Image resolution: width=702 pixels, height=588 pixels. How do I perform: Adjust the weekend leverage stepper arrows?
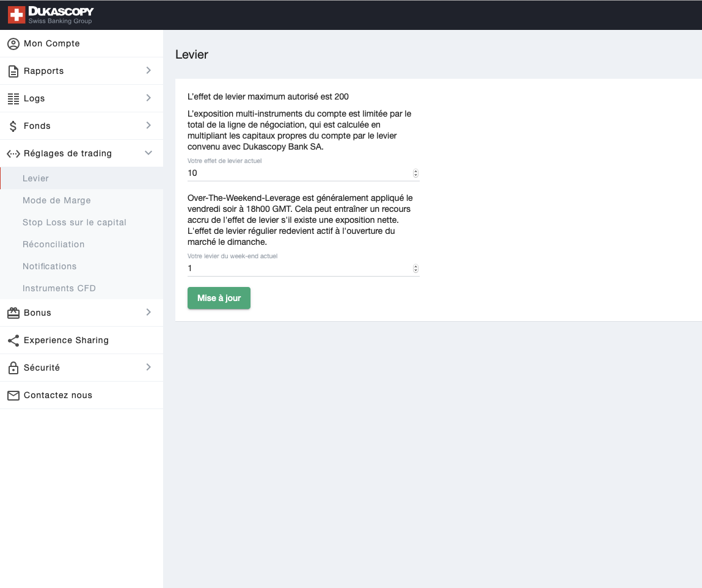pos(416,269)
